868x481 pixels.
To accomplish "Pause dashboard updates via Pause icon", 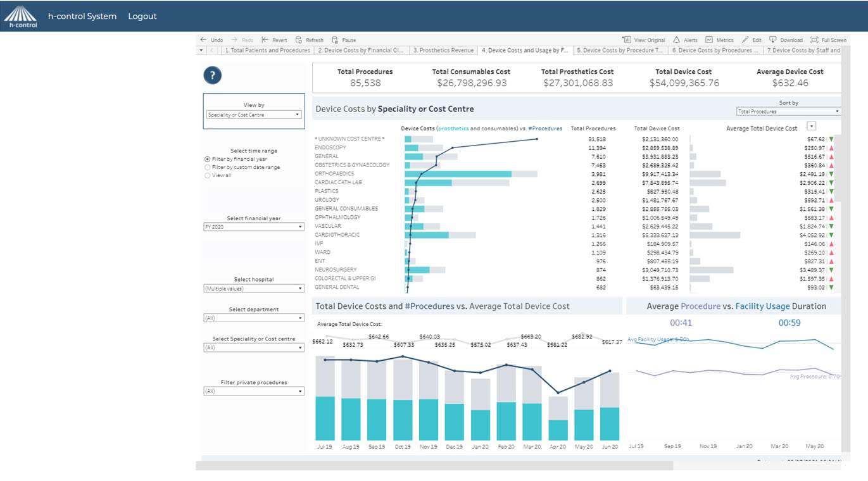I will [335, 40].
